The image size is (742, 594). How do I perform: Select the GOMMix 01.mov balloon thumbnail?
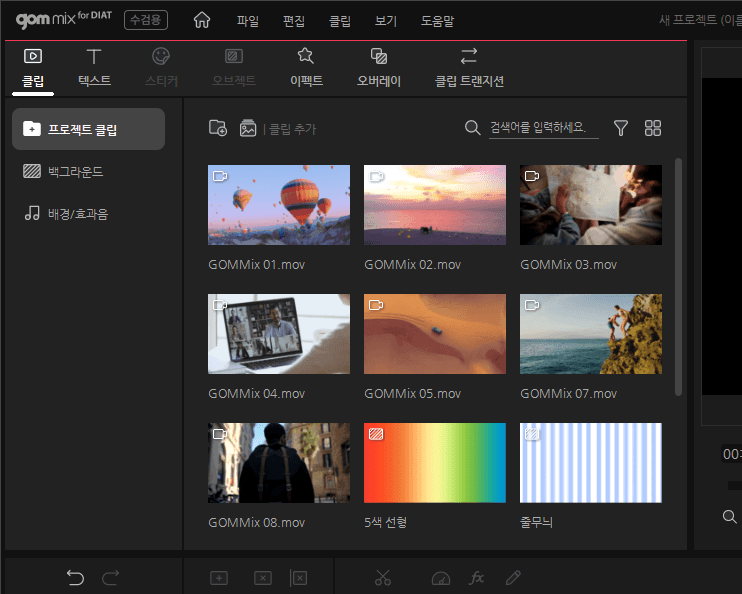pos(279,205)
